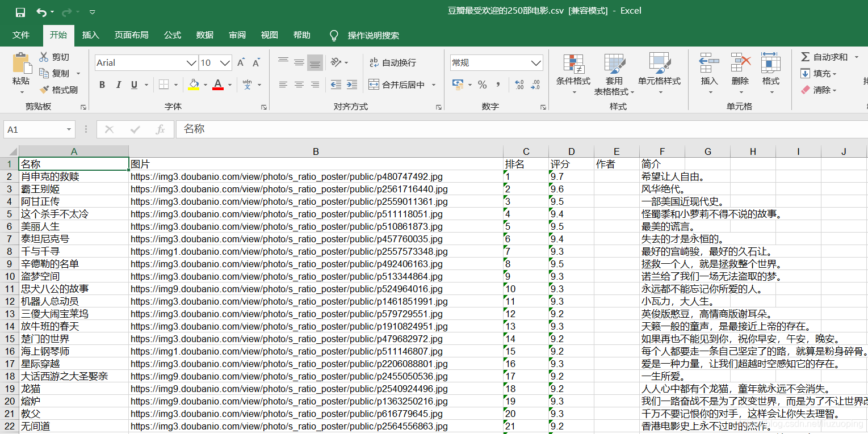Decrease indent icon
868x434 pixels.
(x=336, y=85)
